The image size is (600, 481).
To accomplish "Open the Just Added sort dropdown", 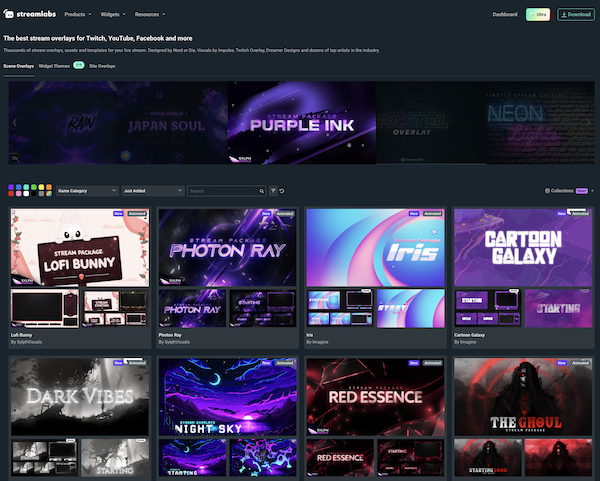I will [153, 191].
